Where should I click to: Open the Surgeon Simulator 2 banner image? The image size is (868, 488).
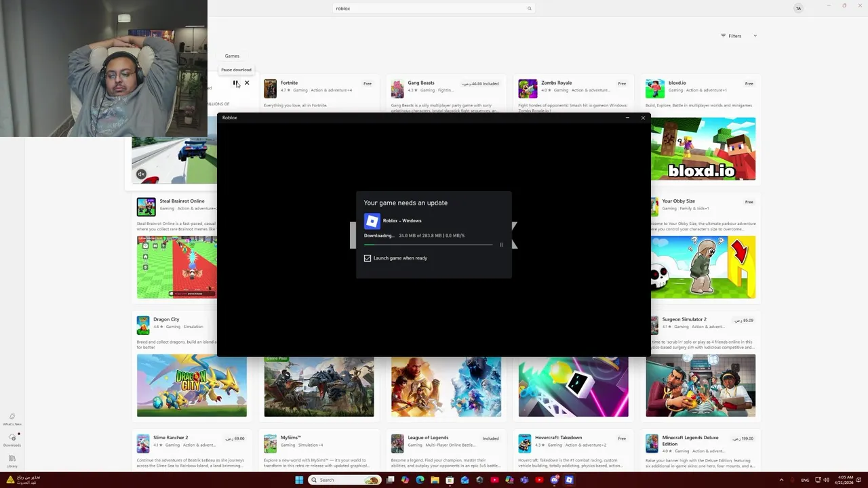point(701,386)
